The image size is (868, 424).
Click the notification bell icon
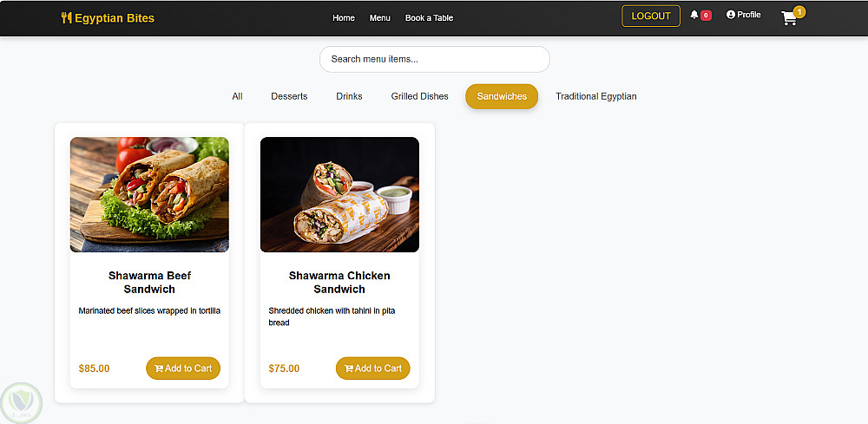point(694,15)
